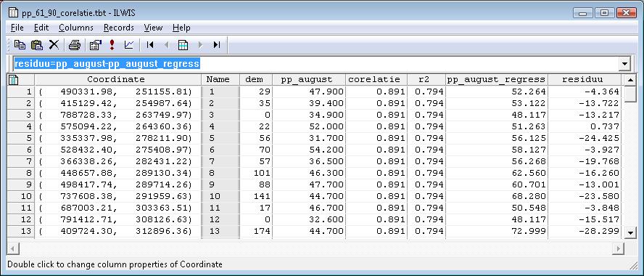Image resolution: width=644 pixels, height=276 pixels.
Task: Select the Coordinate column header
Action: pos(118,79)
